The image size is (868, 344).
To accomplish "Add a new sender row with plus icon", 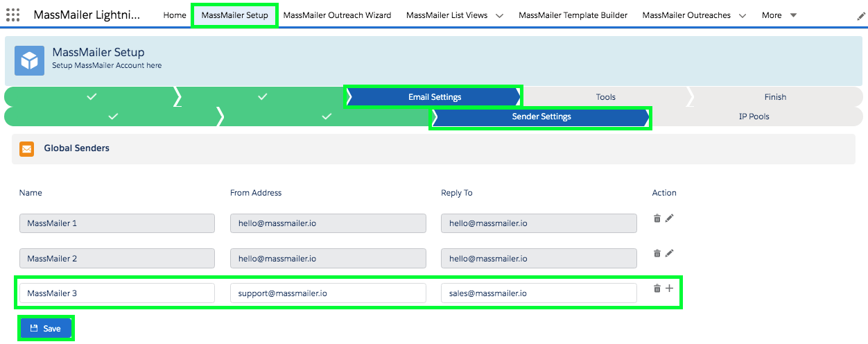I will click(x=669, y=289).
